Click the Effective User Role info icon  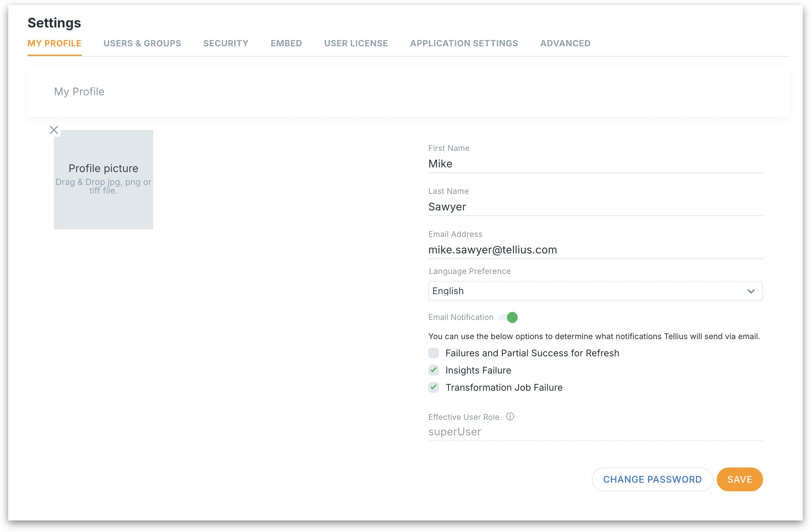pyautogui.click(x=510, y=417)
